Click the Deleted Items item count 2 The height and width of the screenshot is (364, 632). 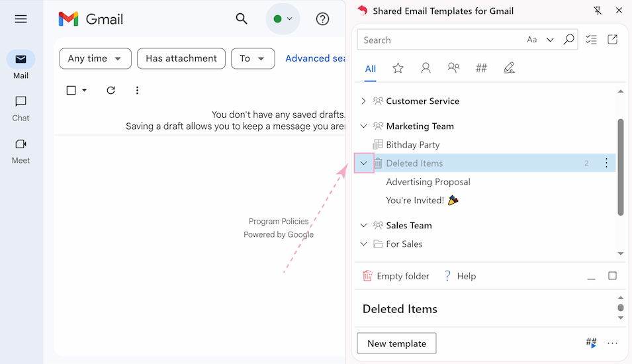586,163
